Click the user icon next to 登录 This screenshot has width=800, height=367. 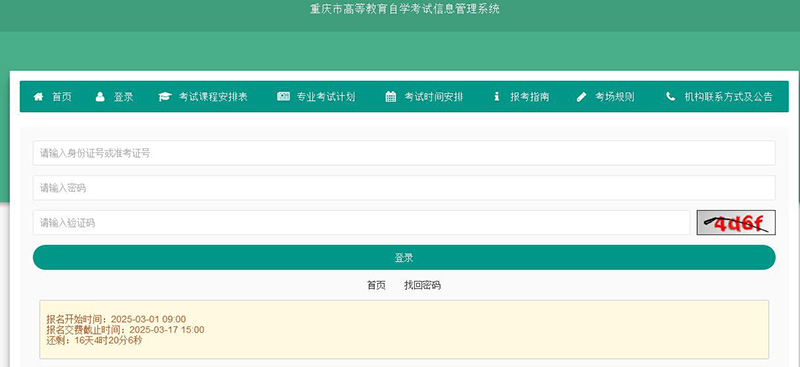coord(100,96)
